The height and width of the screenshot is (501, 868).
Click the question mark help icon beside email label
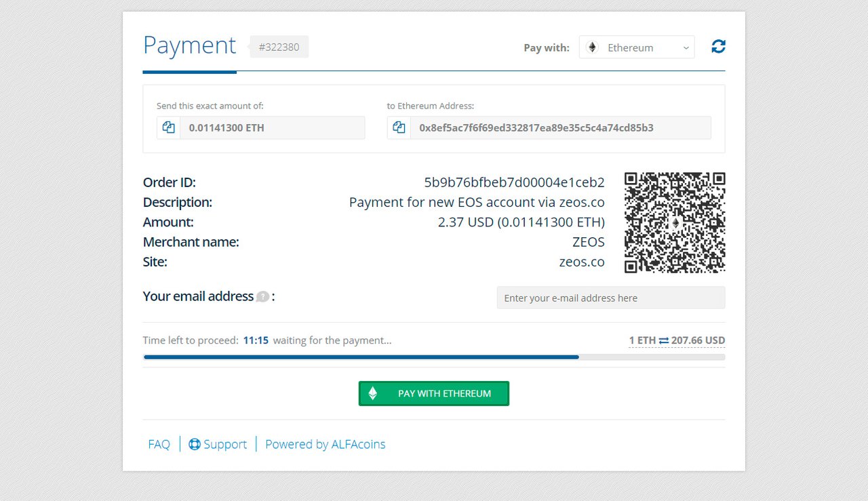[x=262, y=297]
